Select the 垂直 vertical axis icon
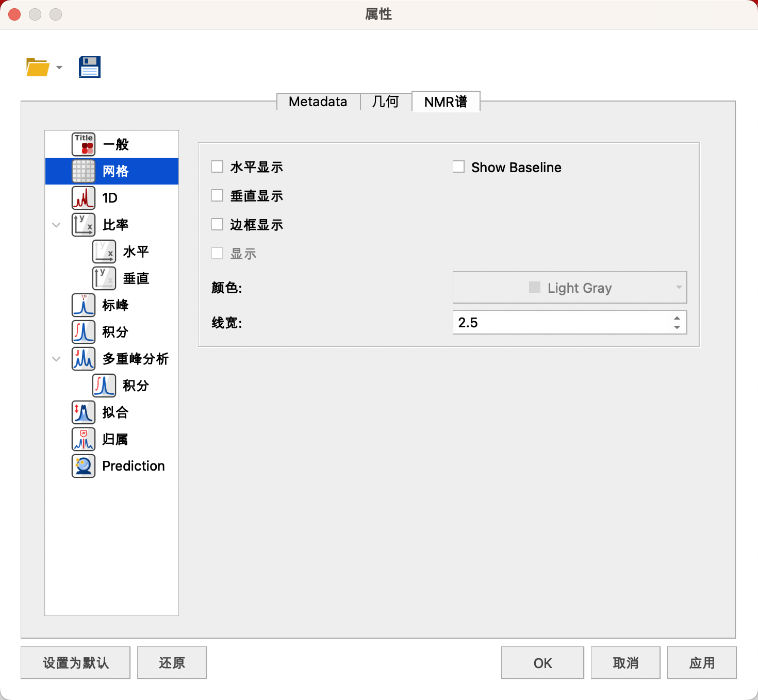The image size is (758, 700). click(x=104, y=278)
